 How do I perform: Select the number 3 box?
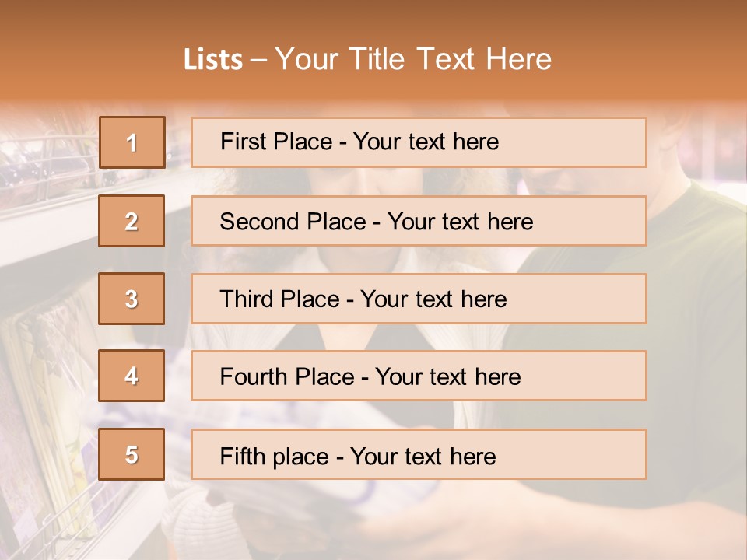(132, 299)
